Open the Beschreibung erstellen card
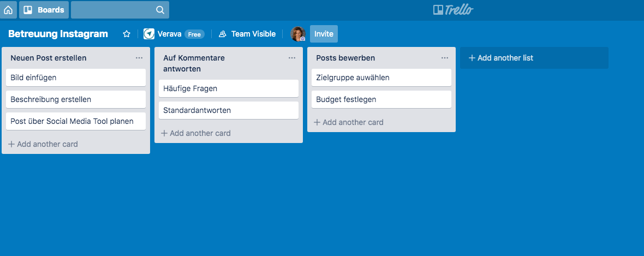Screen dimensions: 644x256 click(76, 99)
